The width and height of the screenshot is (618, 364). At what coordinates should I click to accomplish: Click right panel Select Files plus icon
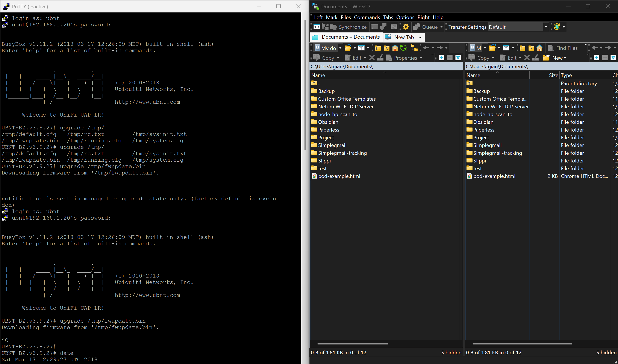596,58
